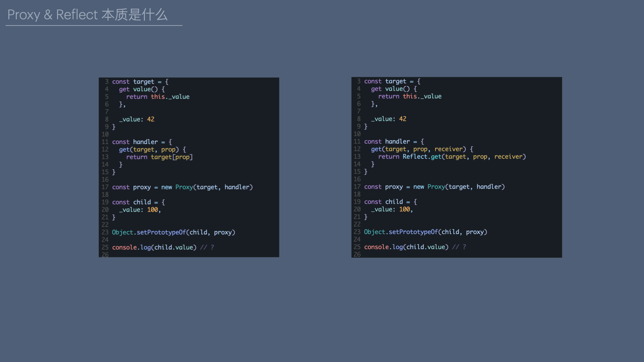Screen dimensions: 644x362
Task: Click 'get value() {' in right code block
Action: click(394, 89)
